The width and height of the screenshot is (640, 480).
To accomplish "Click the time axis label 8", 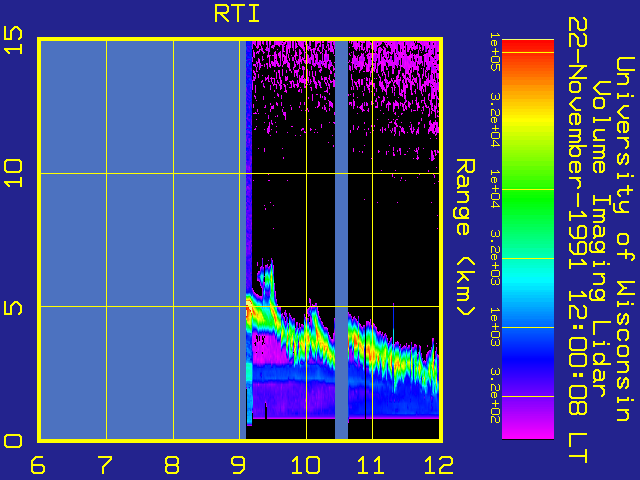I will tap(172, 464).
